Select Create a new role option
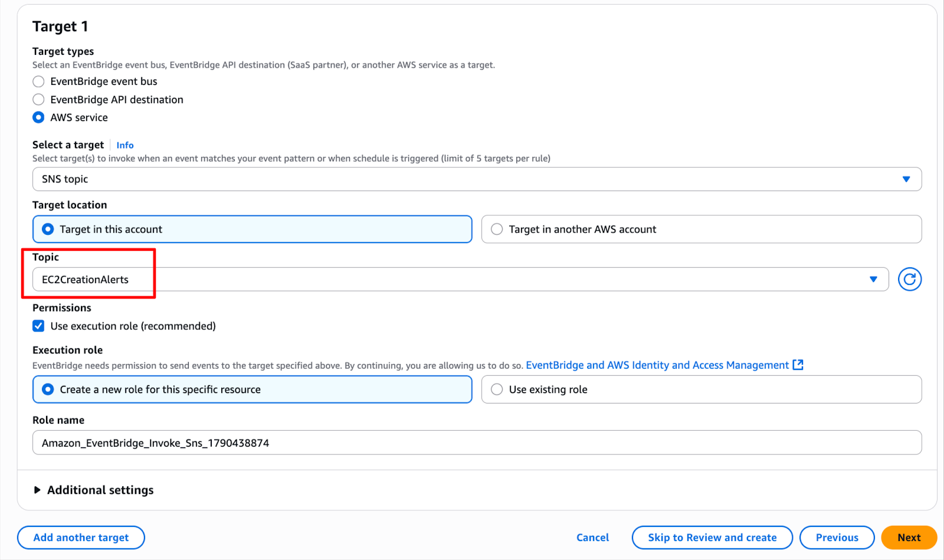Image resolution: width=944 pixels, height=560 pixels. (x=48, y=389)
